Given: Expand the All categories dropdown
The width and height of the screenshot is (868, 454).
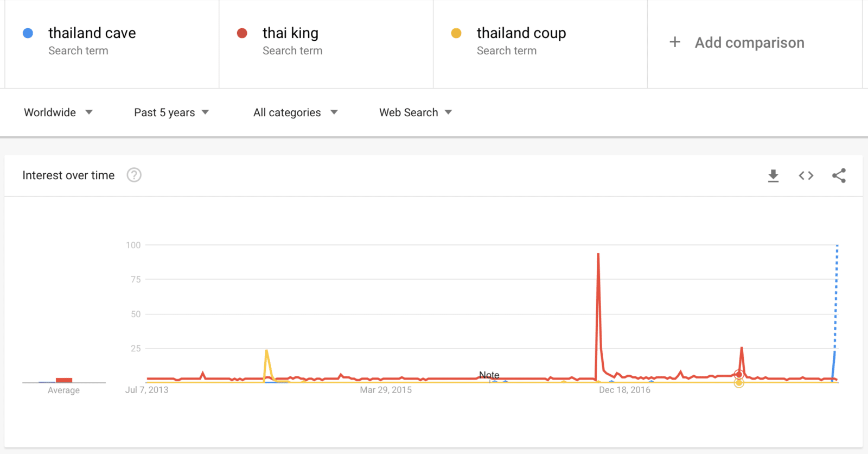Looking at the screenshot, I should click(x=295, y=112).
